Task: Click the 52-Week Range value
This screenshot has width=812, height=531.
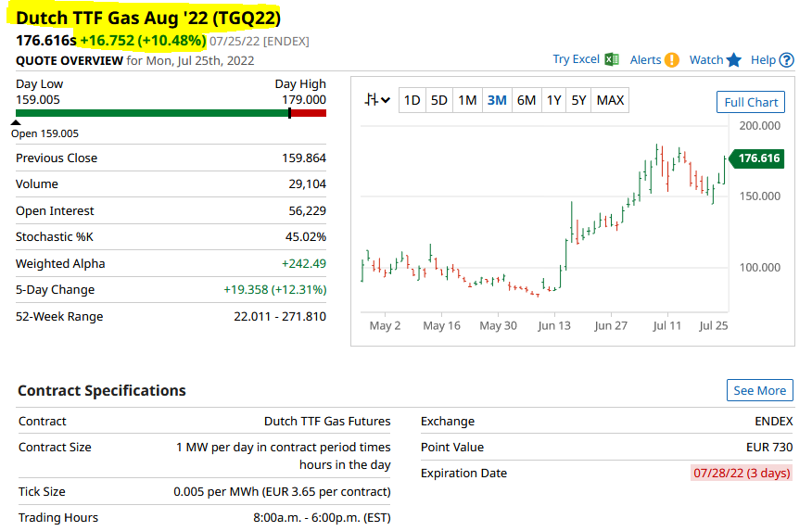Action: (x=280, y=316)
